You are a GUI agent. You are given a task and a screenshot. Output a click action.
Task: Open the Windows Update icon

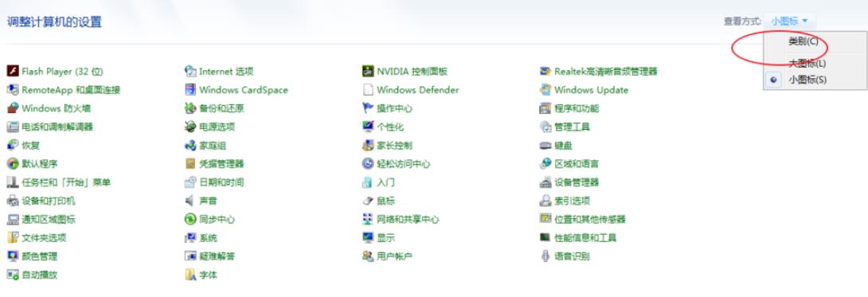click(x=545, y=90)
